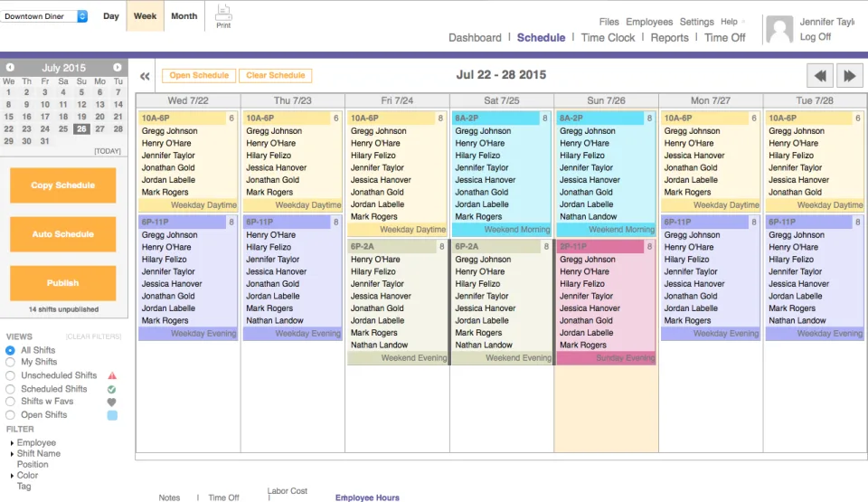Open the Schedule page
The width and height of the screenshot is (868, 502).
pyautogui.click(x=541, y=38)
